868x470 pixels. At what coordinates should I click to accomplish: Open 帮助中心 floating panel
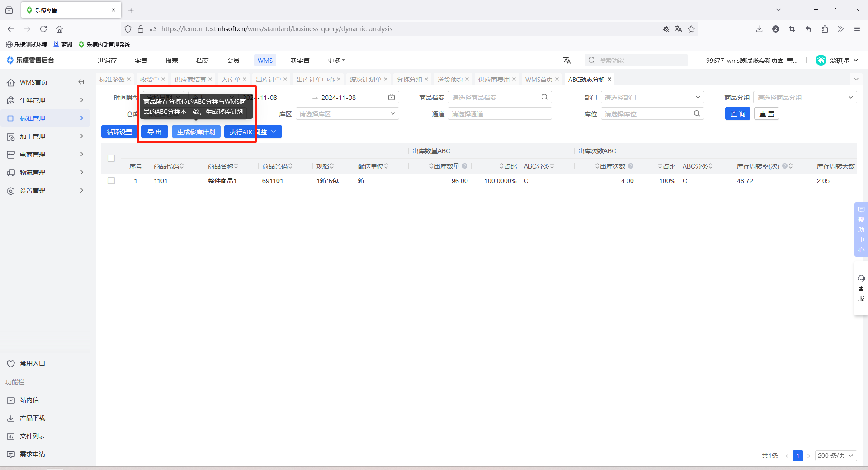point(861,230)
